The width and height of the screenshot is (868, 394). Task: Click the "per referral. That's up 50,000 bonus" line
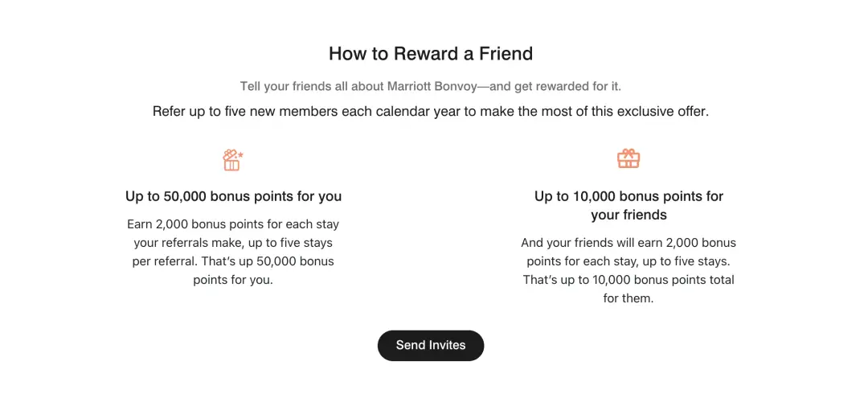(233, 261)
